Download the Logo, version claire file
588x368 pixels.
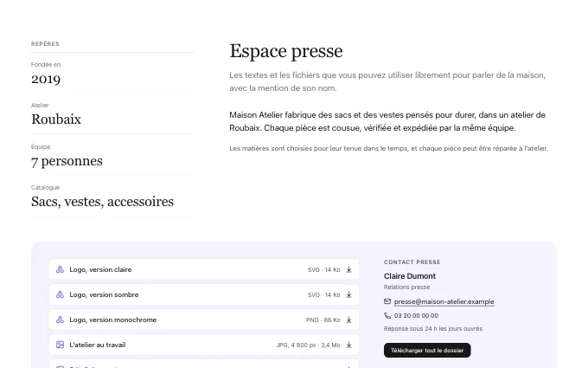click(348, 269)
